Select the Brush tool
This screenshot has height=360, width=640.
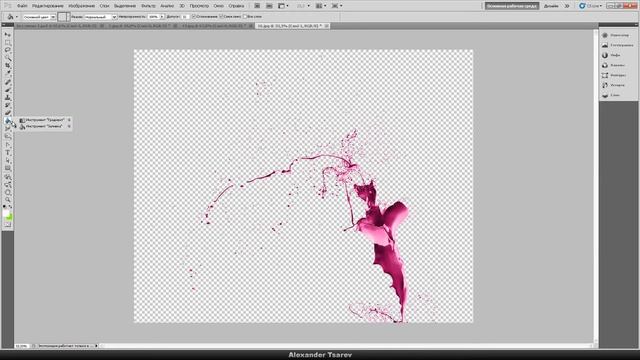[7, 90]
